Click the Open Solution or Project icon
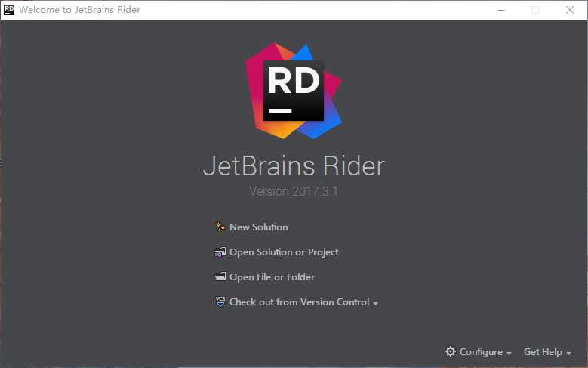 220,252
